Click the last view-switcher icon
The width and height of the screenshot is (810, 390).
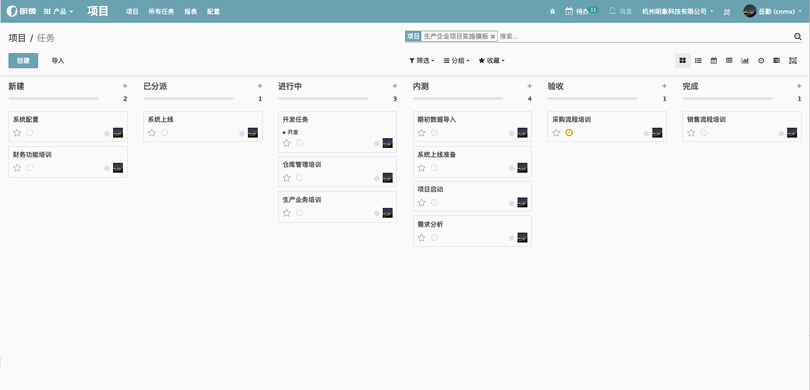click(793, 60)
